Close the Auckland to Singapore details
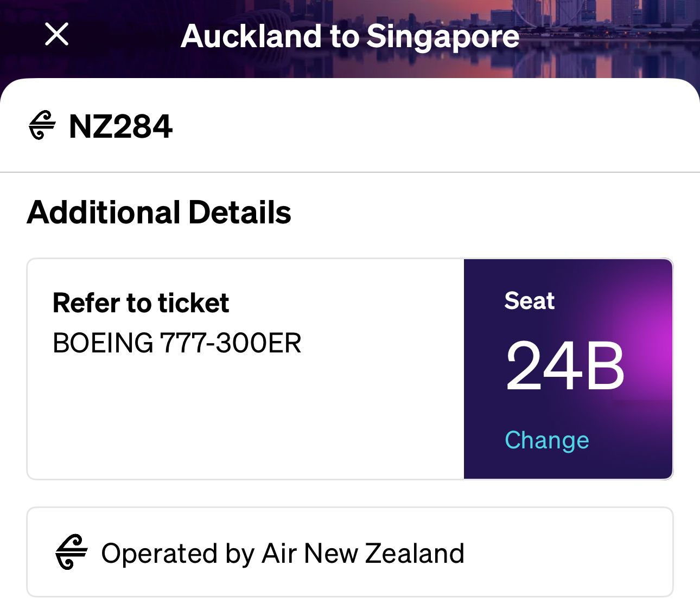The height and width of the screenshot is (604, 700). click(x=56, y=35)
